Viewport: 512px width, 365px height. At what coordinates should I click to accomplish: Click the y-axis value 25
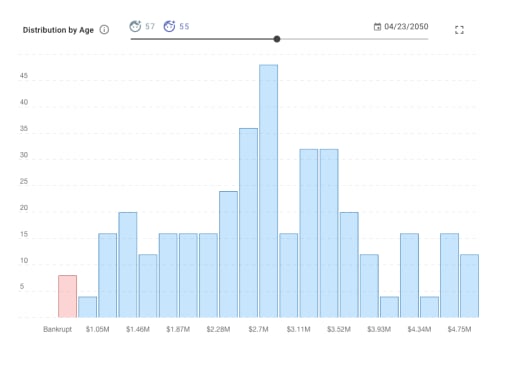pos(24,181)
